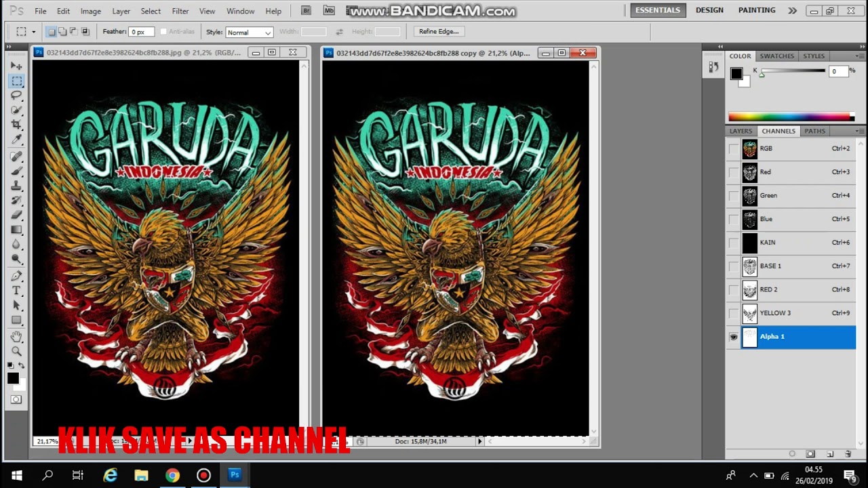Open the Image menu
This screenshot has width=868, height=488.
click(90, 11)
